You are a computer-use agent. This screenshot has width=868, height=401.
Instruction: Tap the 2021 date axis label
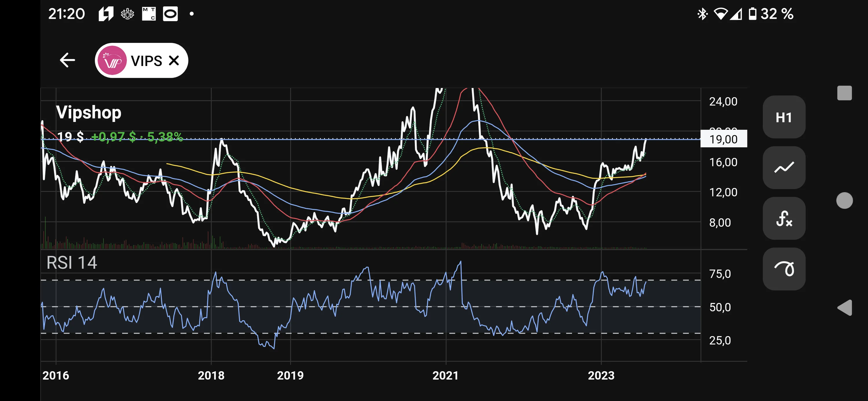click(x=446, y=375)
